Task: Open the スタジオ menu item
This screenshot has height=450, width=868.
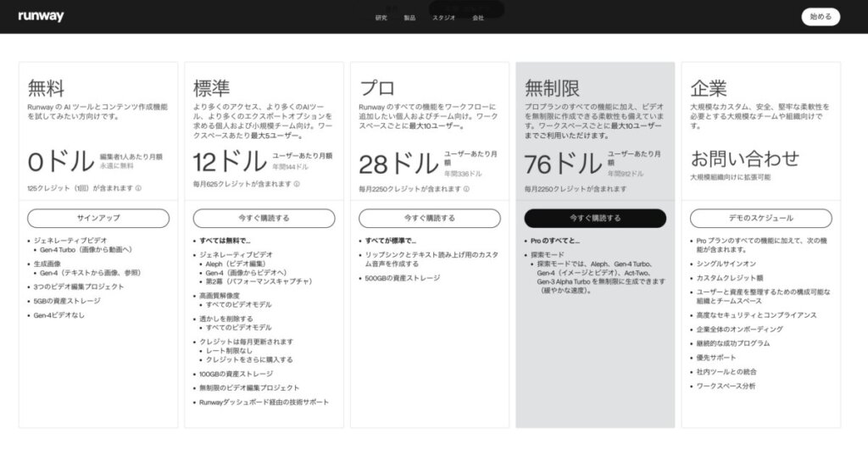Action: pyautogui.click(x=443, y=18)
